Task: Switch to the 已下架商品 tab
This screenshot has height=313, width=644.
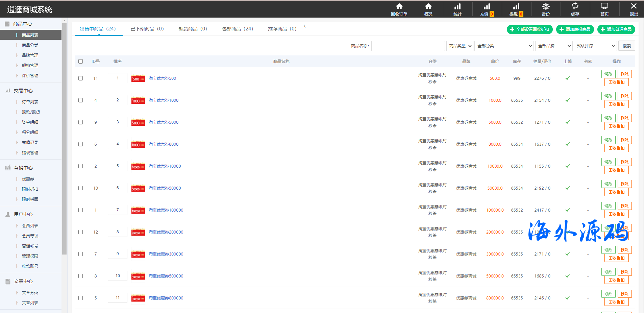Action: 147,29
